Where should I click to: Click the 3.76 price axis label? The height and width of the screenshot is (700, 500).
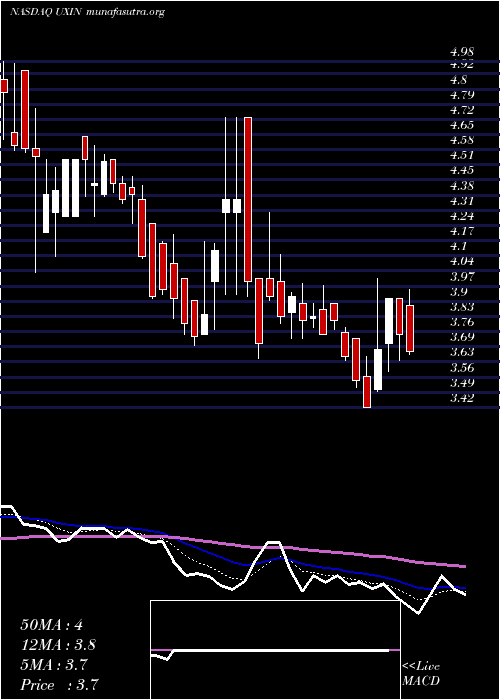(x=462, y=322)
